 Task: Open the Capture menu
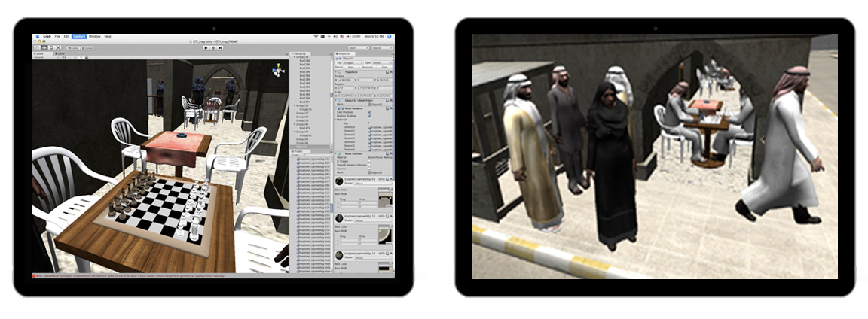coord(79,36)
